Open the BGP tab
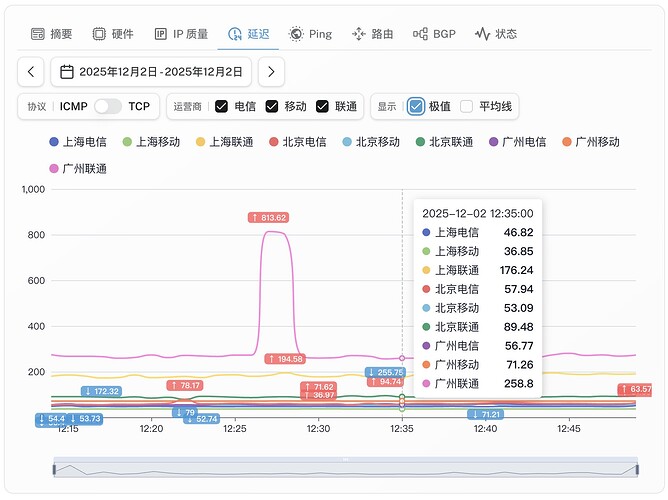 [434, 34]
